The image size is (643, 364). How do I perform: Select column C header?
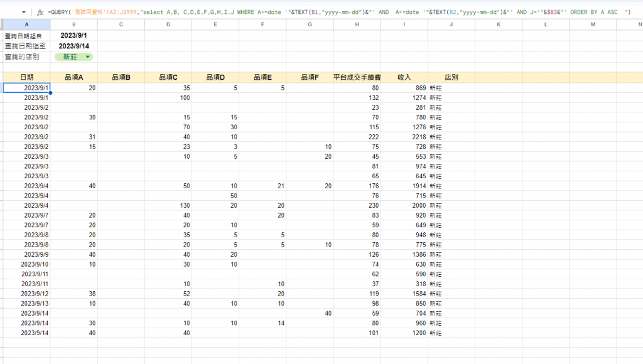pos(121,24)
